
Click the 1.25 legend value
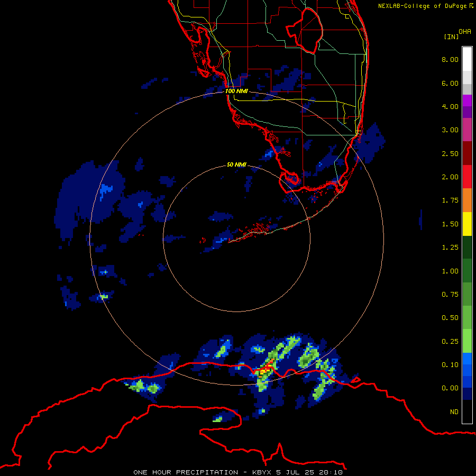(x=450, y=248)
